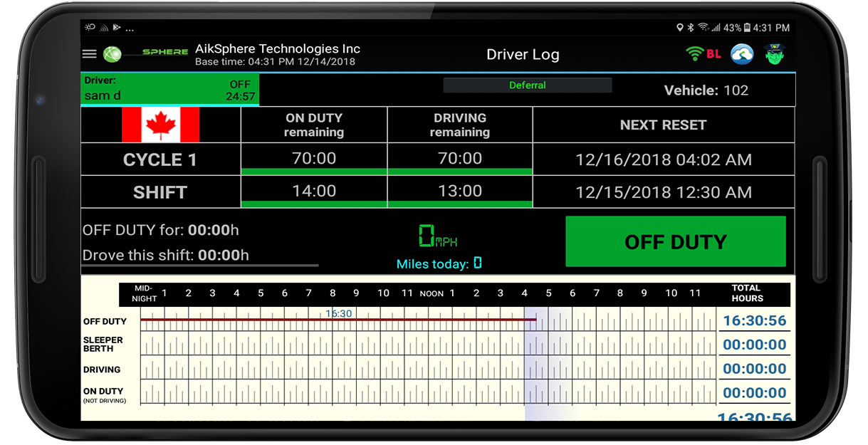
Task: Select the SHIFT row label
Action: pyautogui.click(x=160, y=192)
